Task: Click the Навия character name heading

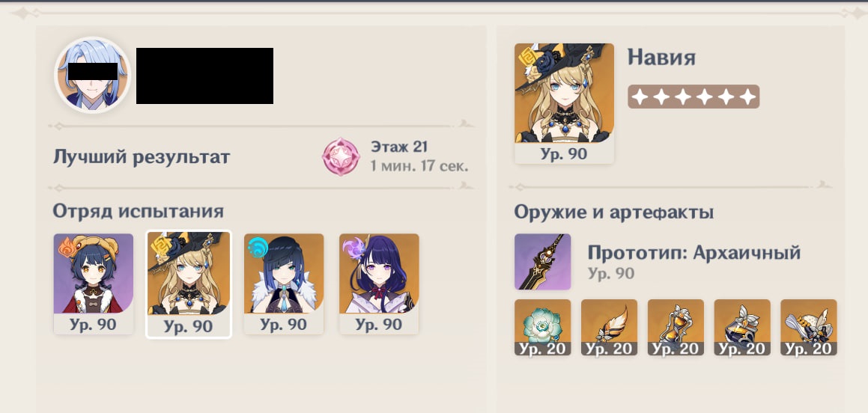Action: [x=661, y=58]
